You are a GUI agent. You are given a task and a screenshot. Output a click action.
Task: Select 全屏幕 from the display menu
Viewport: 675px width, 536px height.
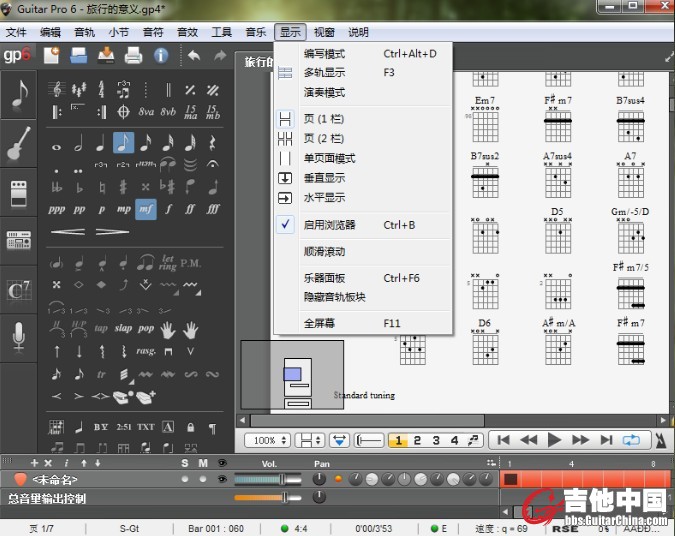click(320, 323)
